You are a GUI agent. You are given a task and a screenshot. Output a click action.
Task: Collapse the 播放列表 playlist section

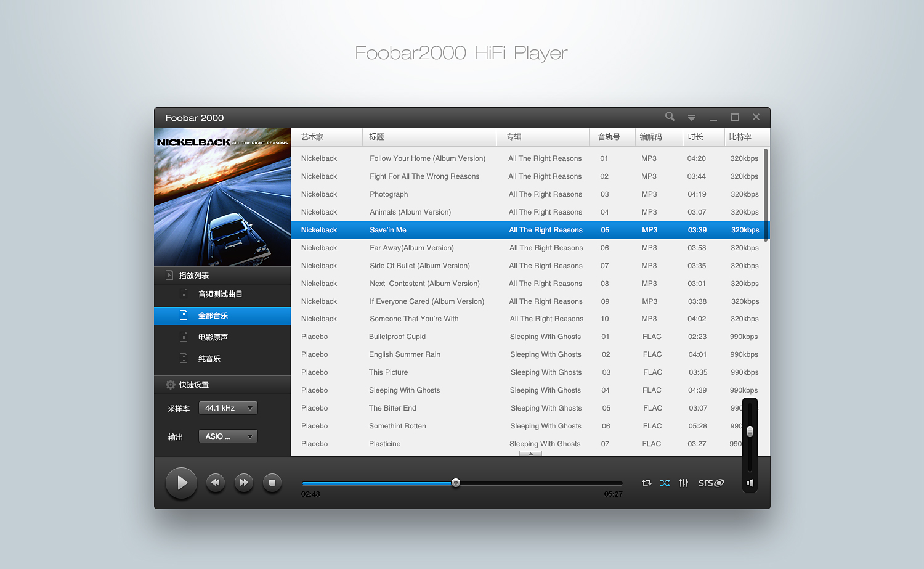(222, 276)
